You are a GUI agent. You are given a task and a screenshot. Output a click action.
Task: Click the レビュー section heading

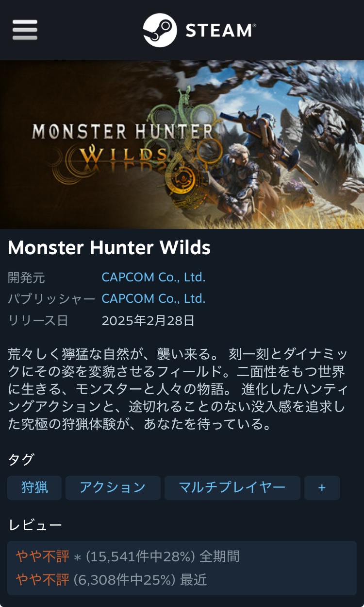coord(35,525)
